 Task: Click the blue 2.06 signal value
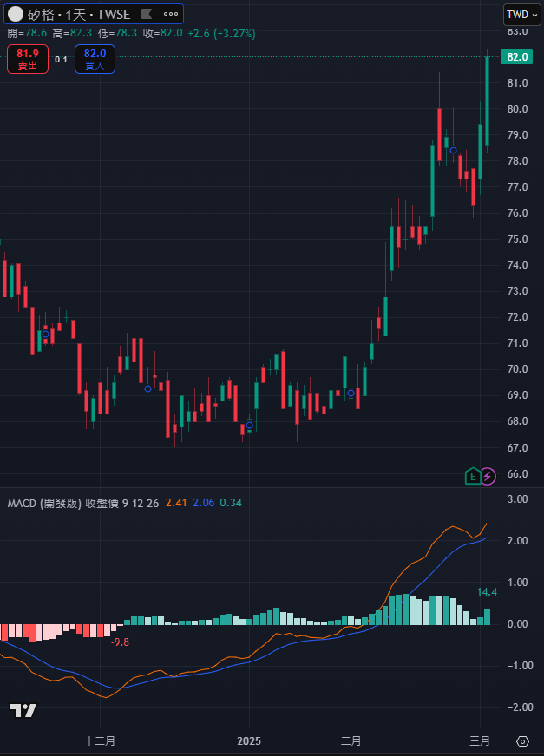203,503
